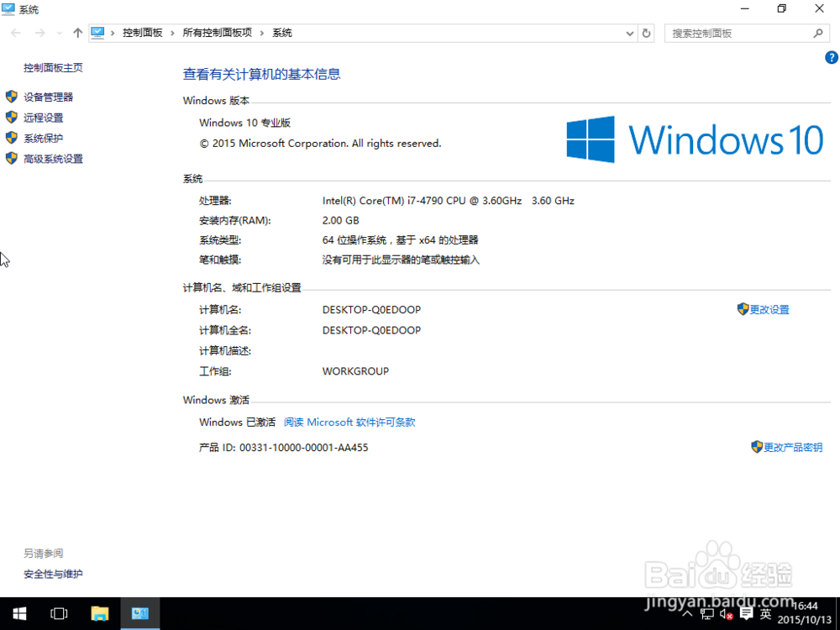Click the 英 language indicator in tray
840x630 pixels.
(765, 613)
